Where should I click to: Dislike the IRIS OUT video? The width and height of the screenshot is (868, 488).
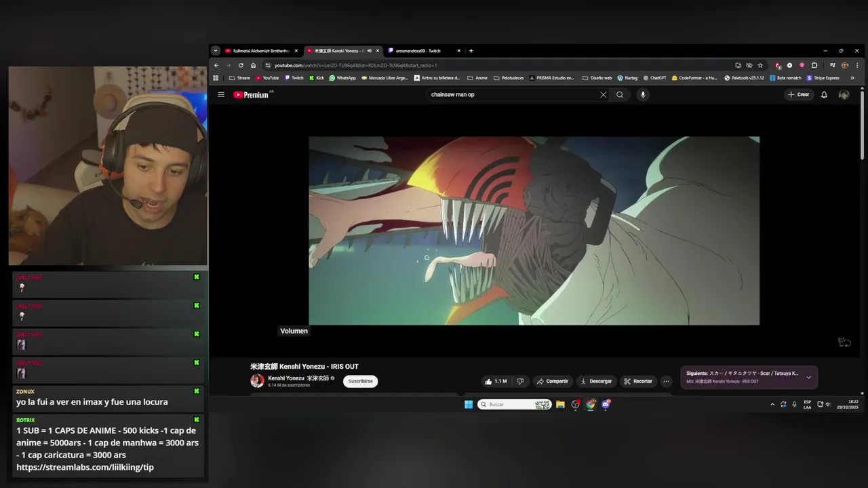tap(520, 382)
